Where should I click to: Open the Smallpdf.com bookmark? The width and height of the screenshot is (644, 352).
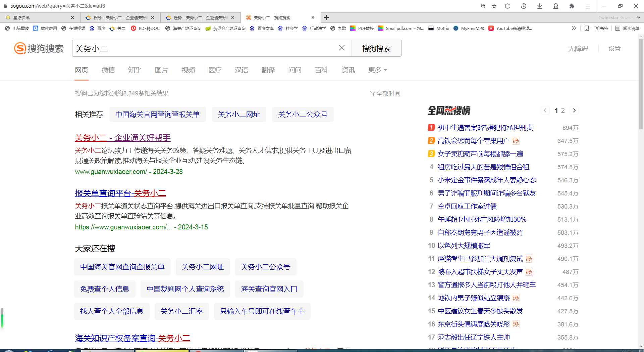click(401, 28)
